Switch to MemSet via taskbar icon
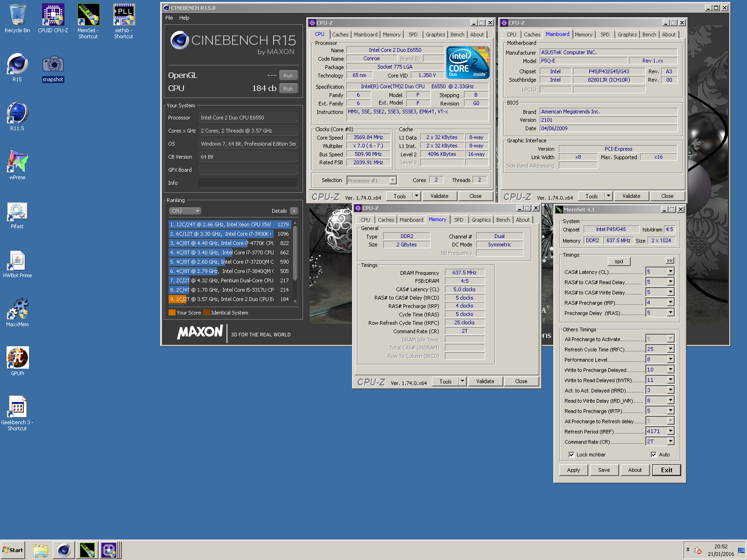The width and height of the screenshot is (747, 560). (87, 551)
